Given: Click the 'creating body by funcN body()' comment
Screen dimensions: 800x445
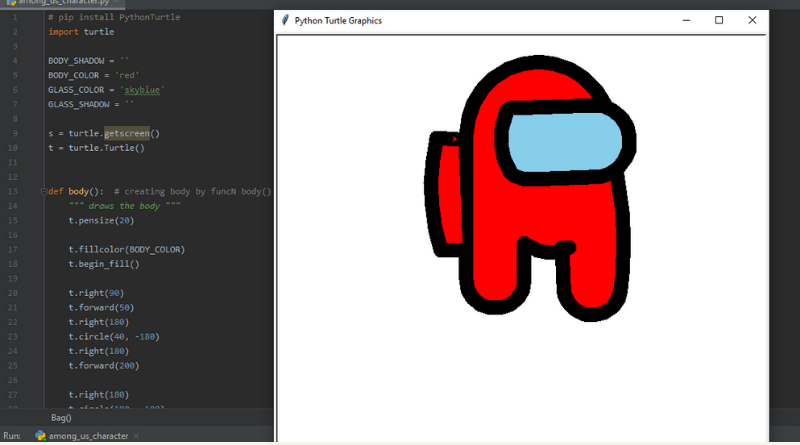Looking at the screenshot, I should coord(193,192).
